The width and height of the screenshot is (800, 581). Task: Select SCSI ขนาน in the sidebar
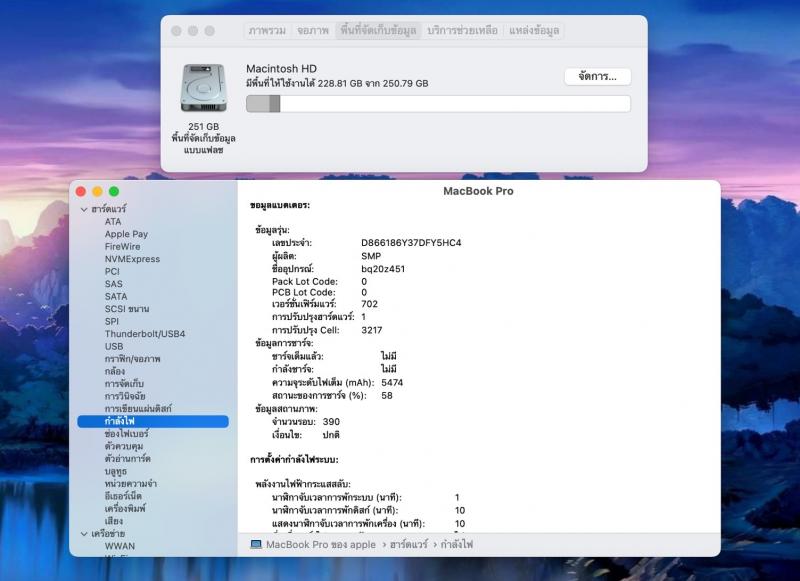[x=127, y=309]
